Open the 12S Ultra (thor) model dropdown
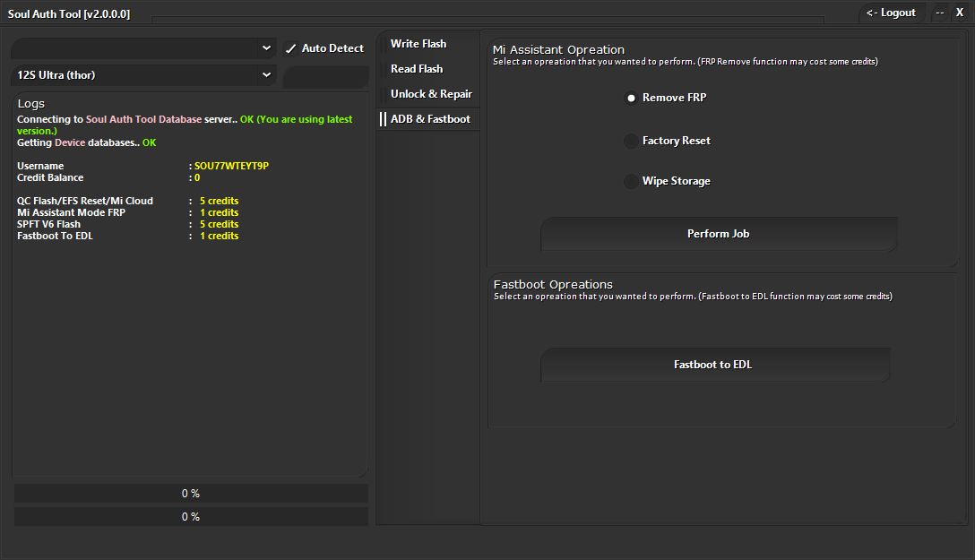Image resolution: width=975 pixels, height=560 pixels. click(x=144, y=75)
